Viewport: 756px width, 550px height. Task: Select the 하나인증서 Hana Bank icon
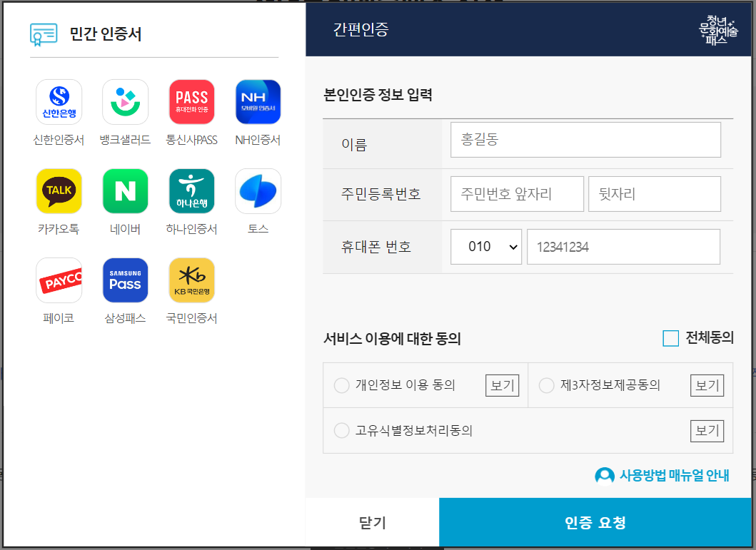coord(191,190)
